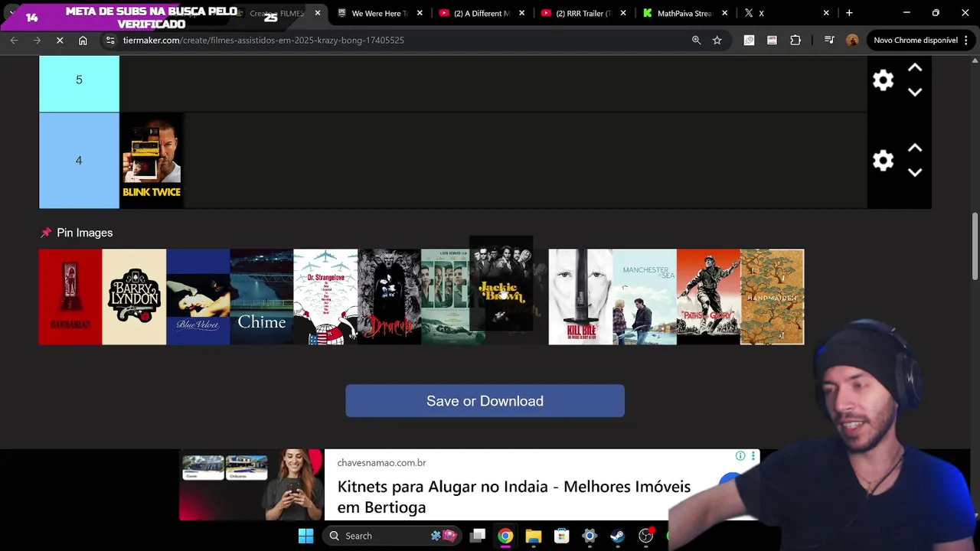Viewport: 980px width, 551px height.
Task: Stop page loading with the X button
Action: 60,40
